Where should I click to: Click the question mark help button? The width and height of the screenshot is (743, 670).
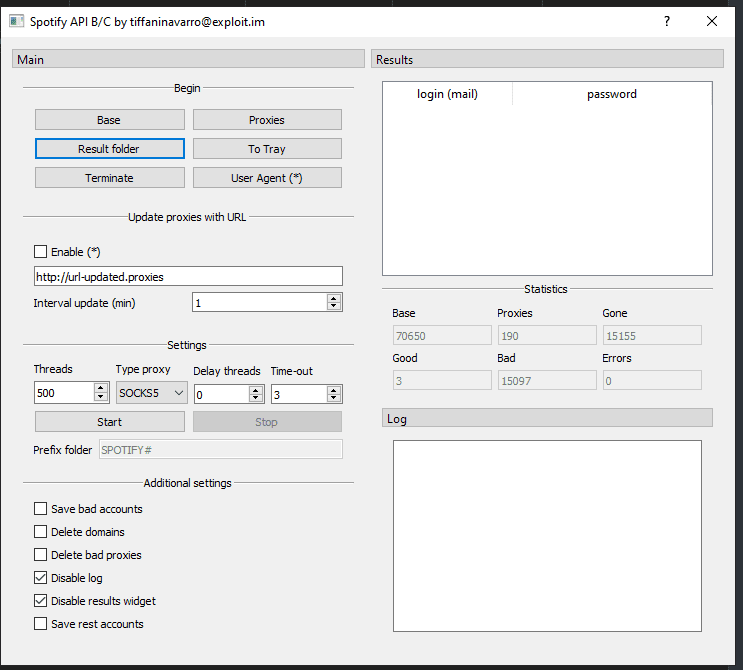(x=667, y=21)
